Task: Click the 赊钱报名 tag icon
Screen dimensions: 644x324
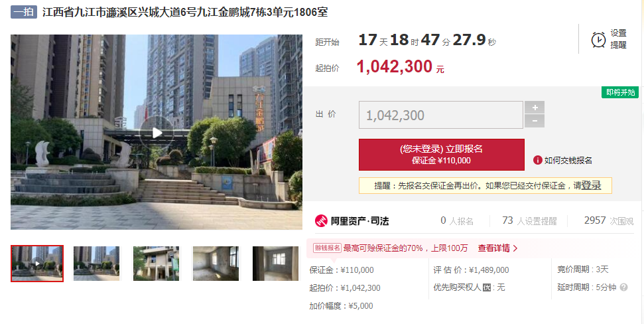Action: point(327,248)
